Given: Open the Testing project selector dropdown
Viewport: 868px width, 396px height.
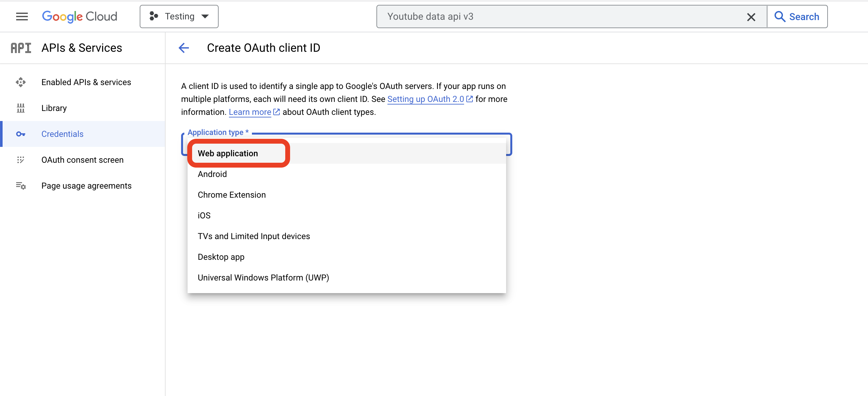Looking at the screenshot, I should click(x=179, y=16).
